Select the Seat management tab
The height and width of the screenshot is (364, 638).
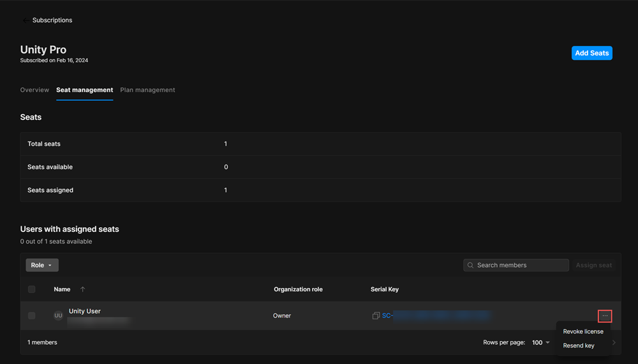pos(85,90)
